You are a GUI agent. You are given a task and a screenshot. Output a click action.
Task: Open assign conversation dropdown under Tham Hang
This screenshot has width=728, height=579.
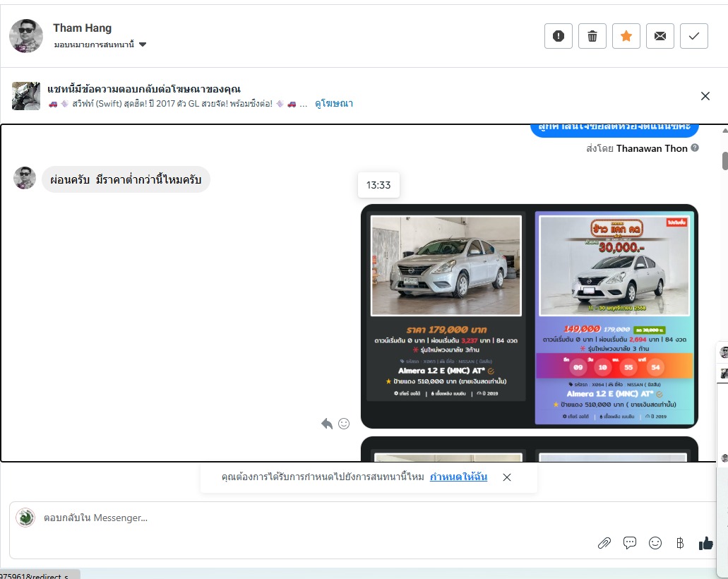tap(100, 44)
